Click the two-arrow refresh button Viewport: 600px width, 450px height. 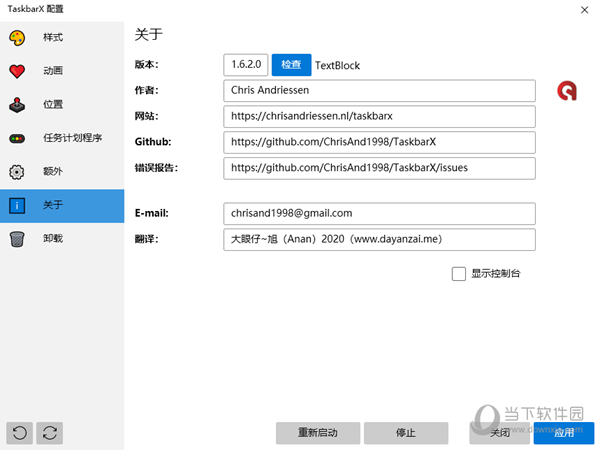[x=50, y=433]
